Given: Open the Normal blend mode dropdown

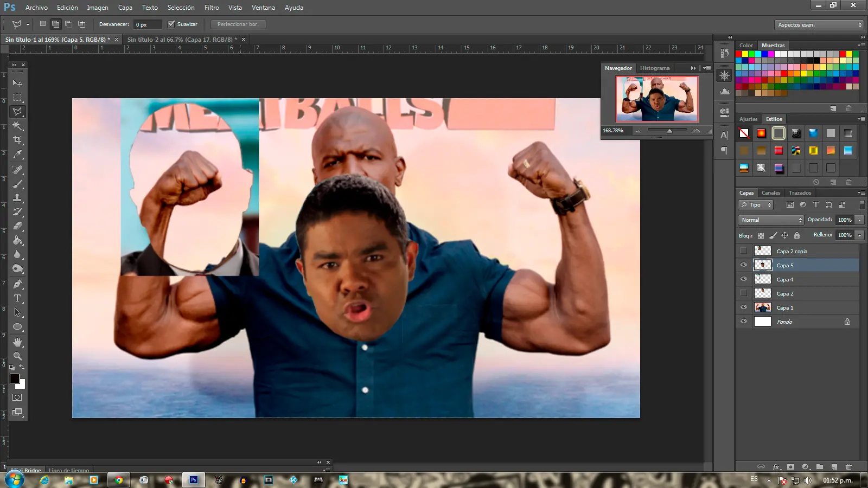Looking at the screenshot, I should point(771,220).
